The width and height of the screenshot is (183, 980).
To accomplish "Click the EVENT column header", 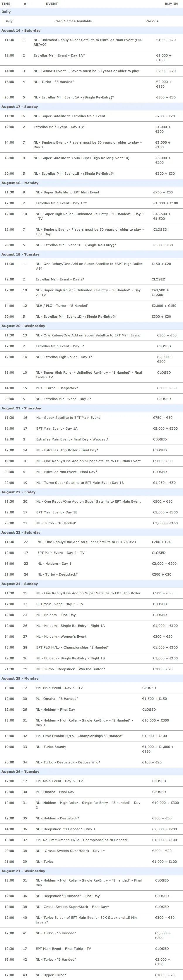I will pos(52,4).
